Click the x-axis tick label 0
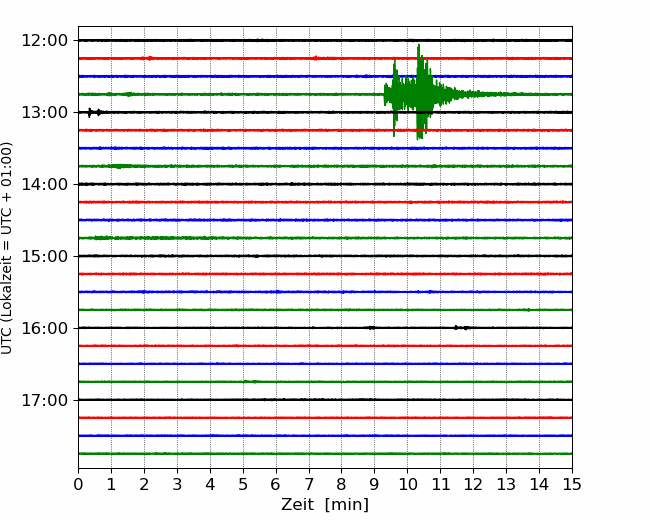Viewport: 650px width, 520px height. tap(78, 484)
